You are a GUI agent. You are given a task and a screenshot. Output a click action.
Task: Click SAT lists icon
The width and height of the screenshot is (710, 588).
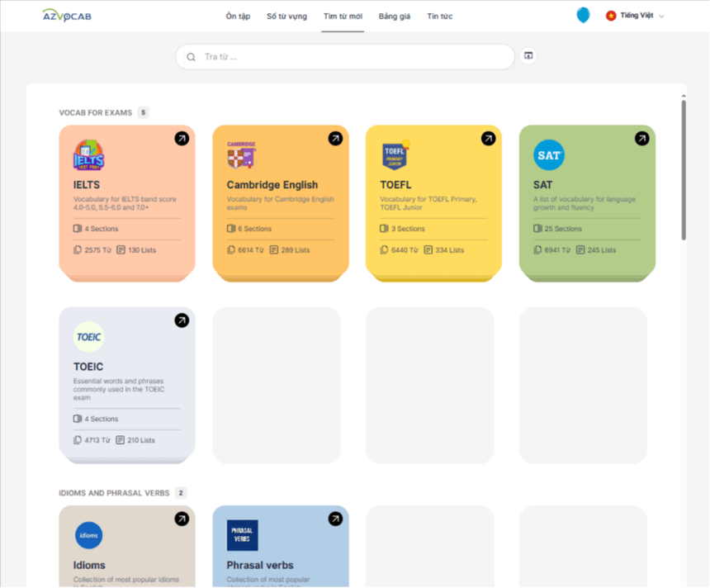580,250
